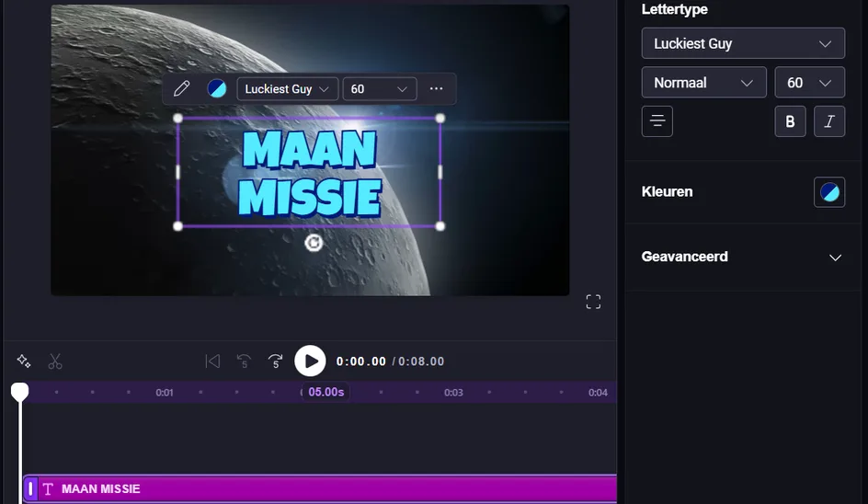Click the 05.00s duration tooltip

tap(326, 392)
